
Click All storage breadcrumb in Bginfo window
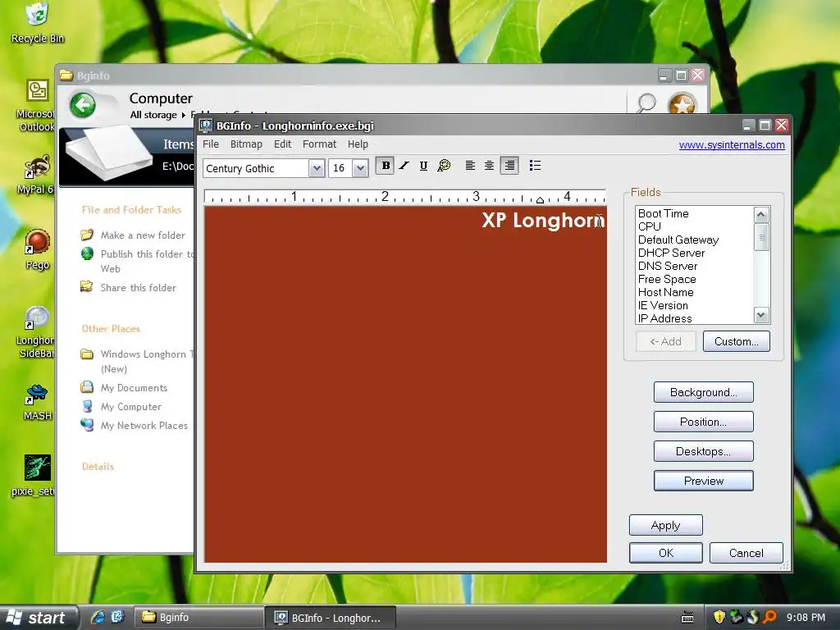click(x=153, y=115)
